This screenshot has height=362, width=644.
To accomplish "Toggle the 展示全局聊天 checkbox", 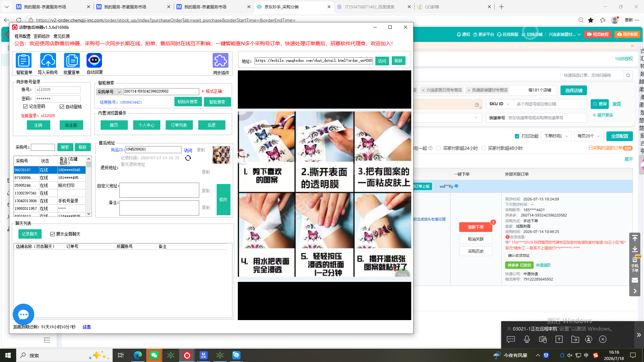I will (x=52, y=234).
